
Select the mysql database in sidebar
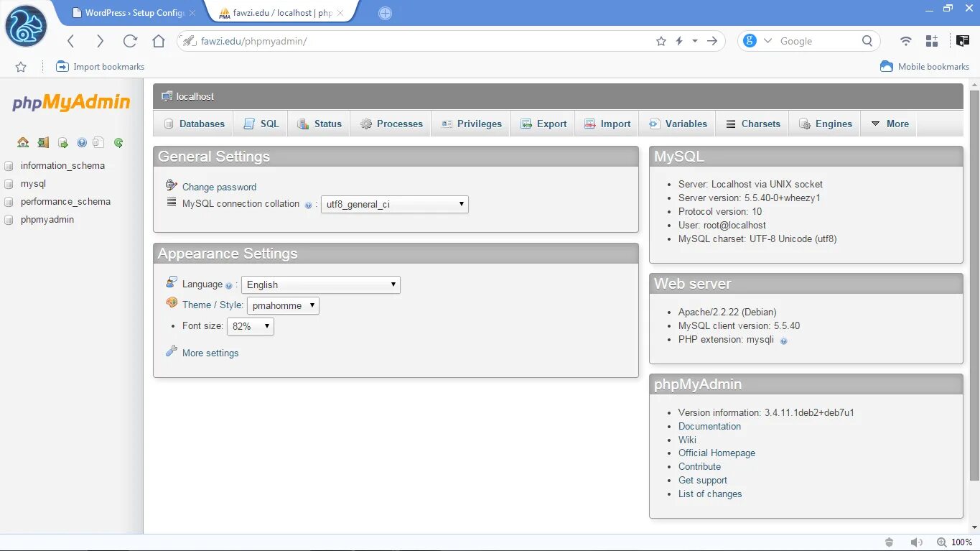[33, 184]
